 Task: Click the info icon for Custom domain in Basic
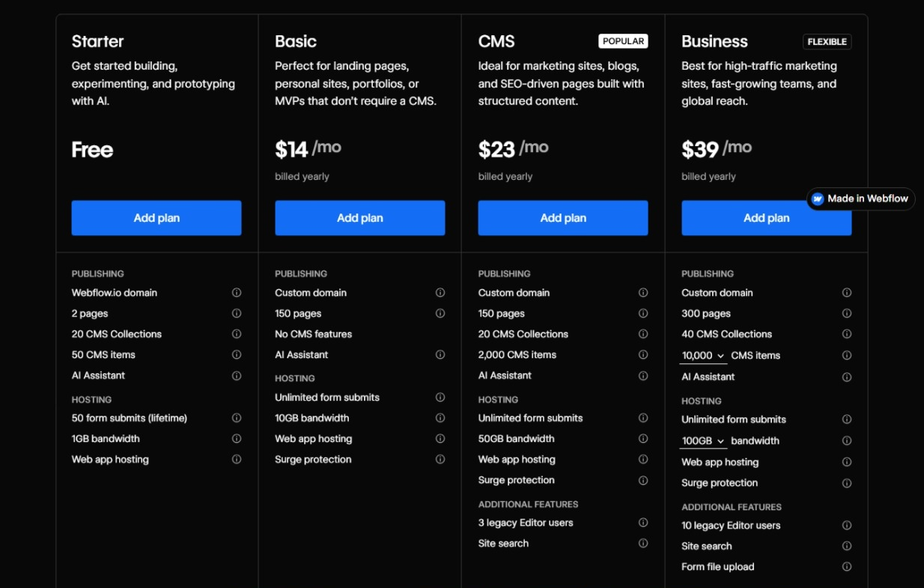click(x=440, y=292)
